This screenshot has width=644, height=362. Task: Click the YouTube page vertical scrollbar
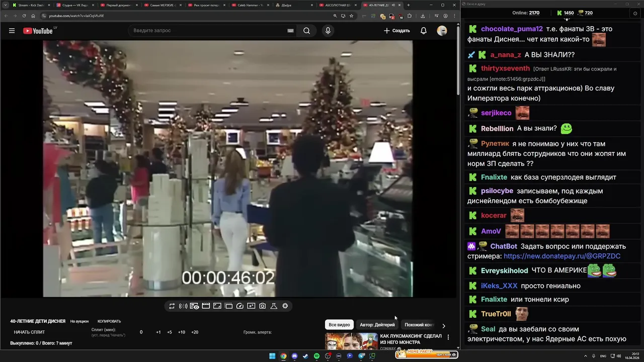tap(458, 60)
